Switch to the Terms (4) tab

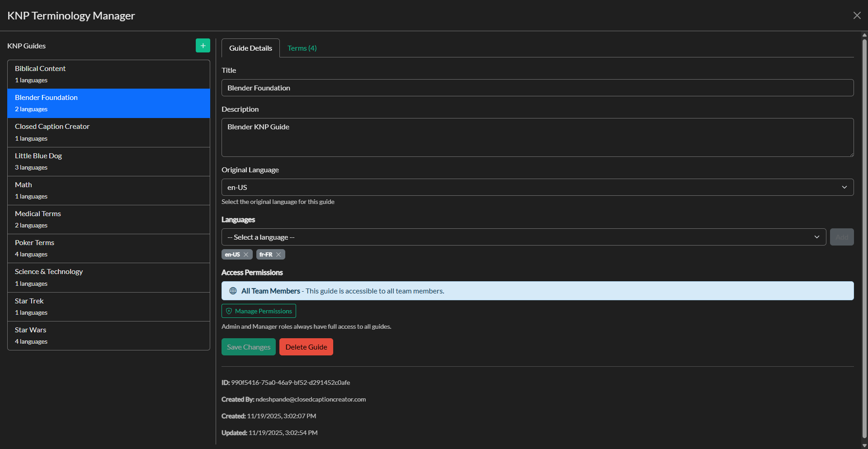302,48
